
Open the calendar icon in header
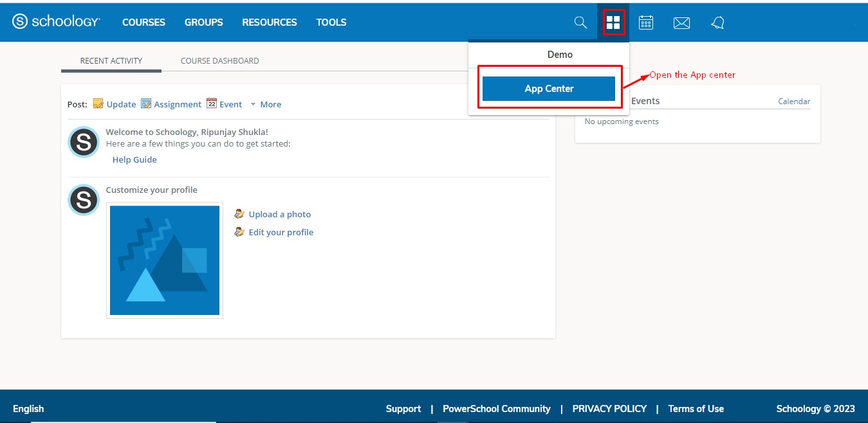[646, 22]
